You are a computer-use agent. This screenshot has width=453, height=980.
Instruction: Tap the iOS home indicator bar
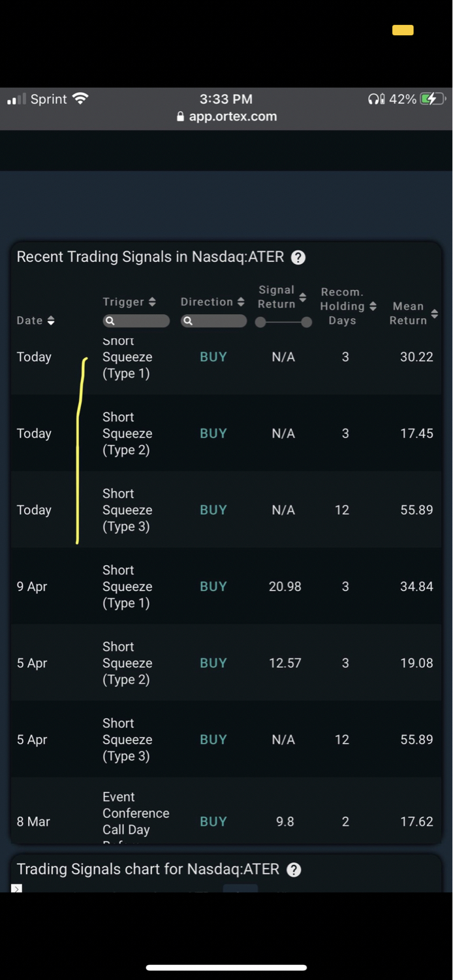click(226, 968)
